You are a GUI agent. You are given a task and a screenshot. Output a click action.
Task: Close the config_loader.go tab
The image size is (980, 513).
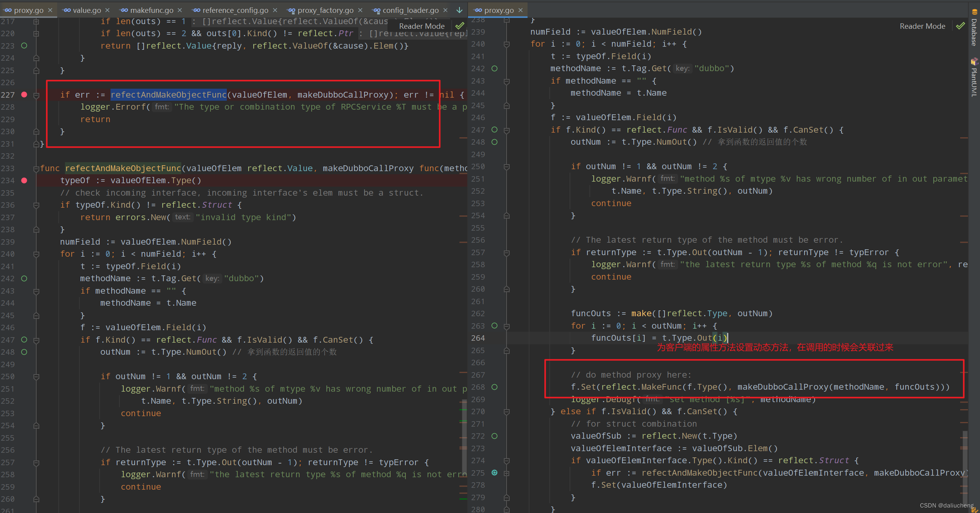pyautogui.click(x=445, y=10)
